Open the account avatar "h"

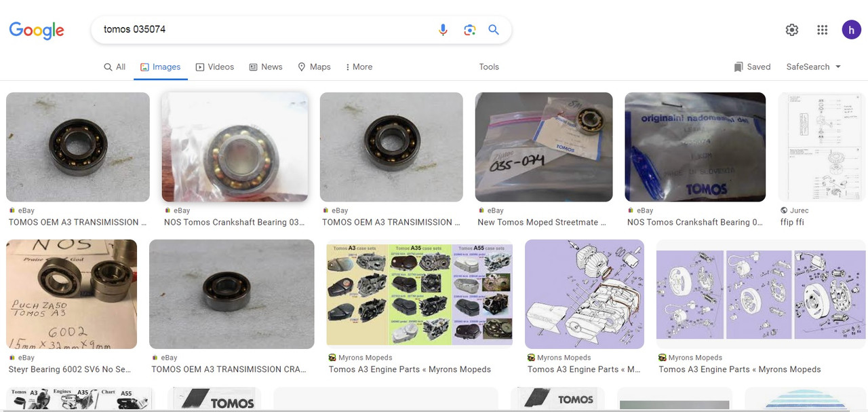pos(852,30)
